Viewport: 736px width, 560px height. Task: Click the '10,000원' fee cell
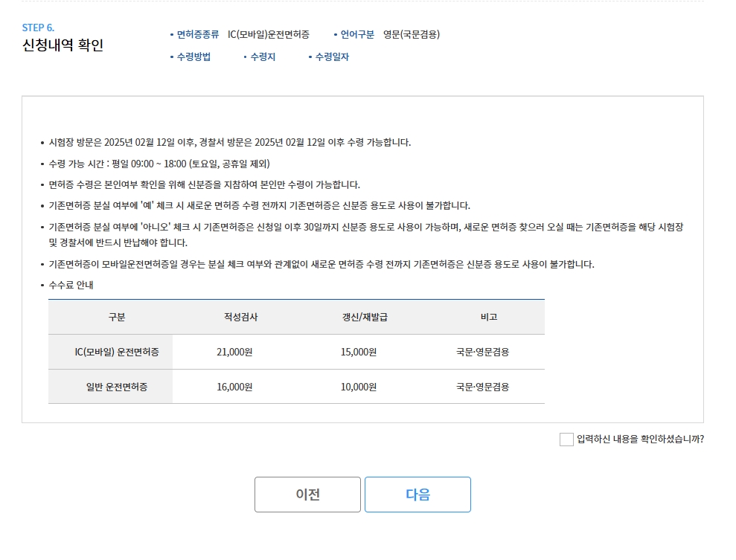358,387
